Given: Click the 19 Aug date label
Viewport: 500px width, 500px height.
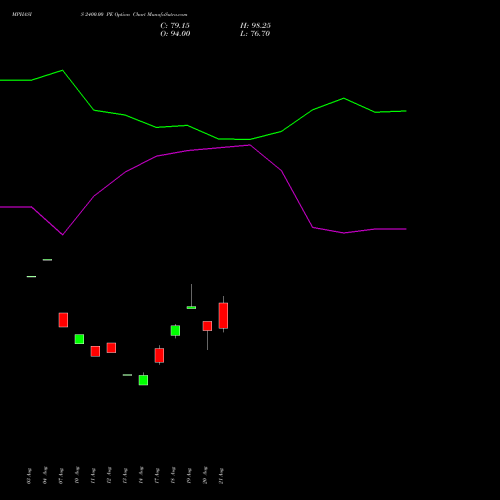Looking at the screenshot, I should (x=189, y=476).
